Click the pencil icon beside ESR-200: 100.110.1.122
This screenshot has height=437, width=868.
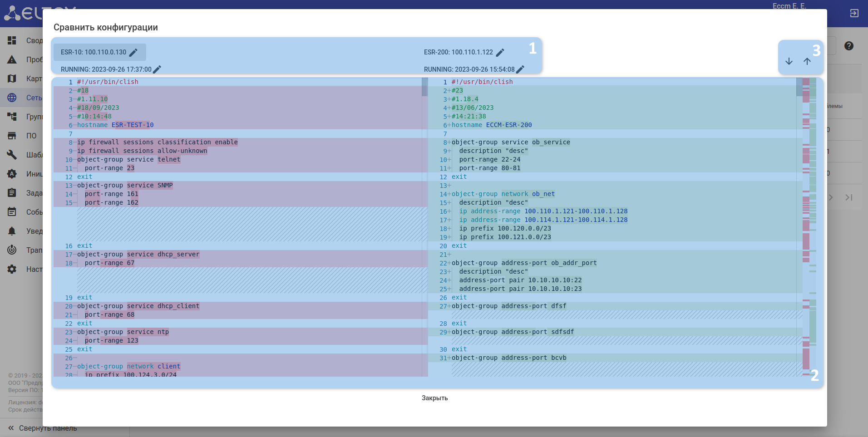[500, 53]
